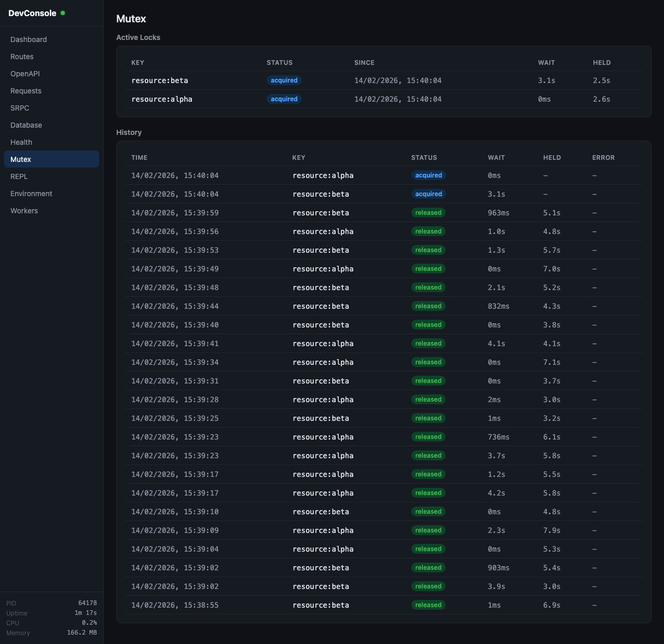Viewport: 664px width, 644px height.
Task: Sort history by the TIME column header
Action: [x=139, y=157]
